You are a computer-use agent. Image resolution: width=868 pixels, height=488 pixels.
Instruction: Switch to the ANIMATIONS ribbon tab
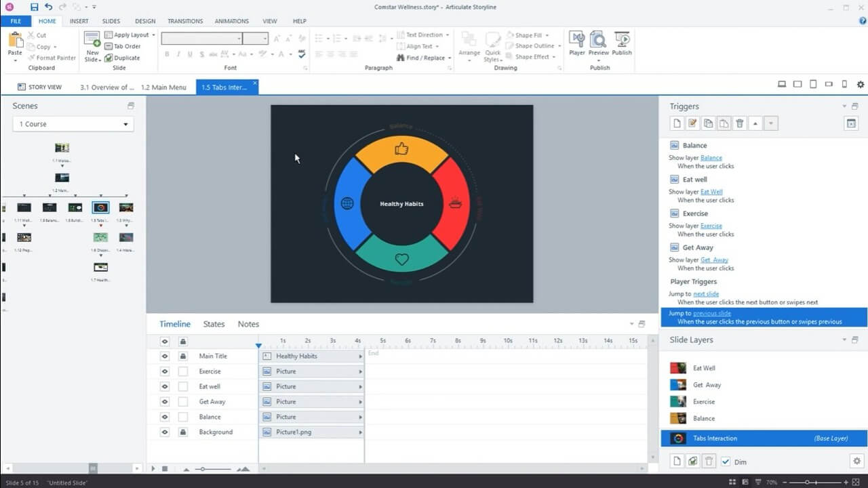[231, 21]
